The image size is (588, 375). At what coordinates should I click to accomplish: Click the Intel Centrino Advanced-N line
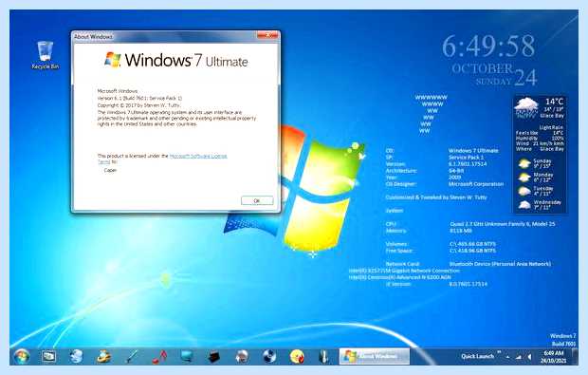coord(400,277)
